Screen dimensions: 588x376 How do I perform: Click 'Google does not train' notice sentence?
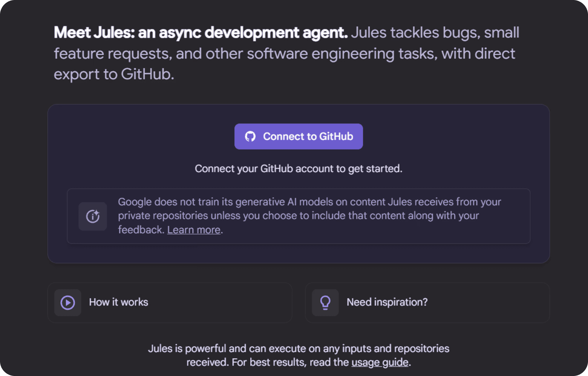click(x=309, y=202)
